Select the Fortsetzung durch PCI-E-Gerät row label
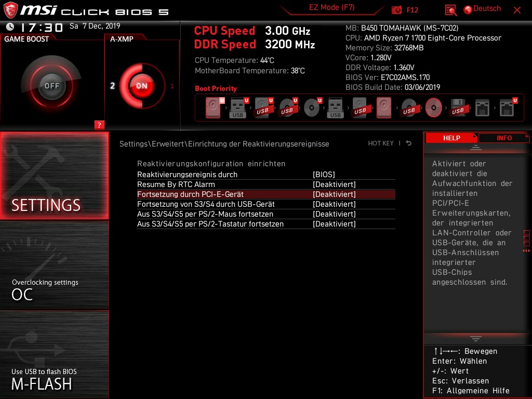 190,194
